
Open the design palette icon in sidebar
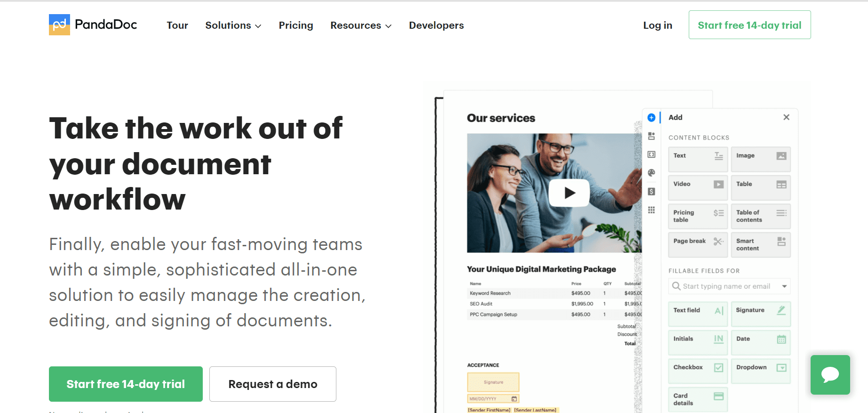651,173
